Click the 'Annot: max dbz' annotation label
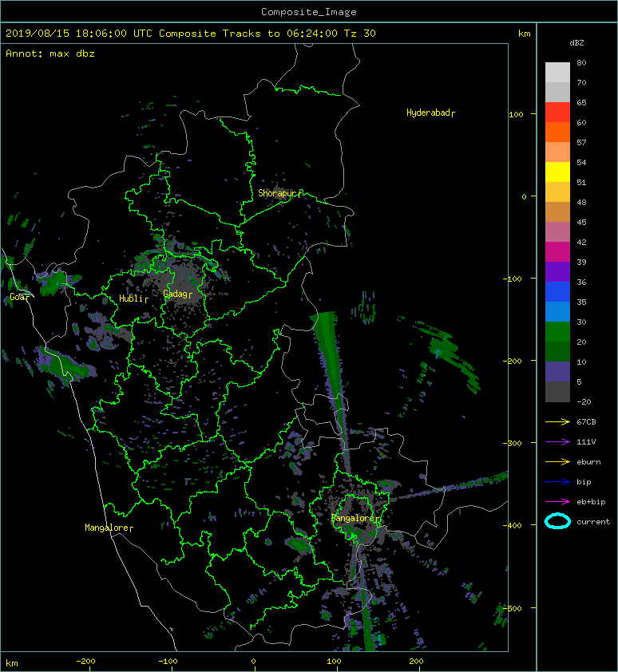The height and width of the screenshot is (672, 618). click(x=50, y=53)
